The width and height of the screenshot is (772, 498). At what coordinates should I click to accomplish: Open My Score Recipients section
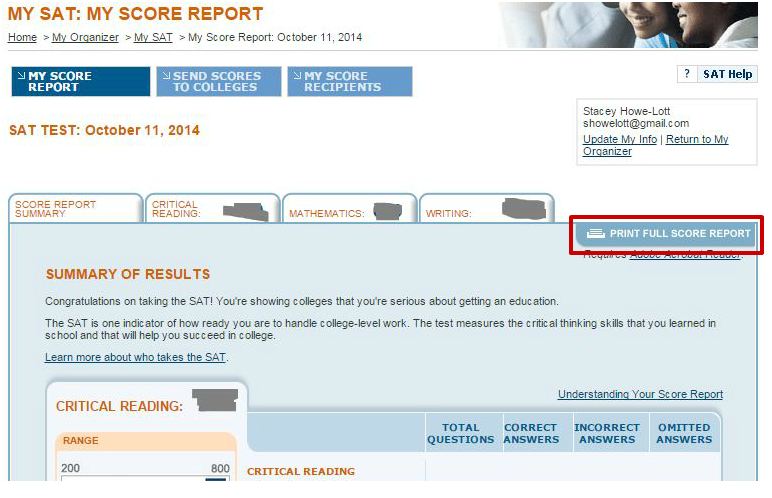coord(349,82)
